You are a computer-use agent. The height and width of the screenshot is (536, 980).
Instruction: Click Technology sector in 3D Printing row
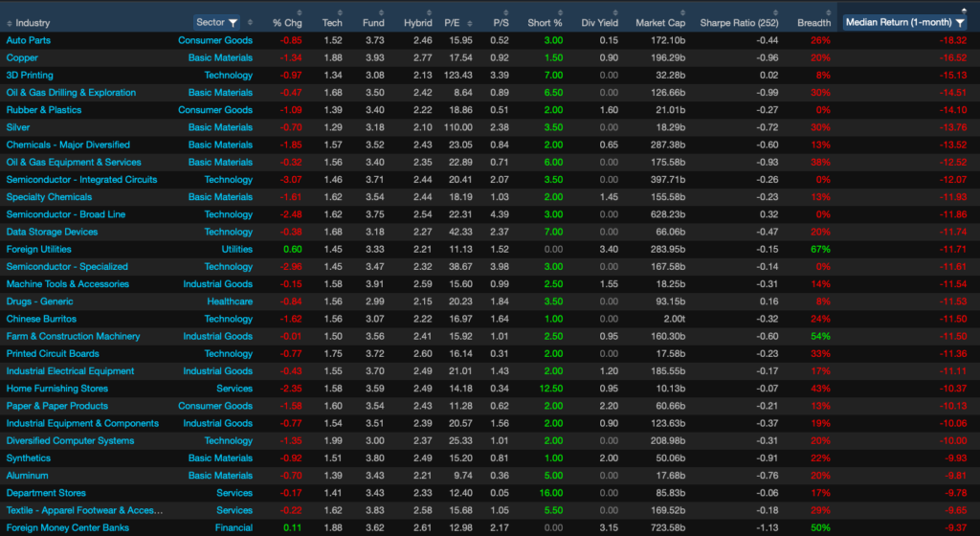pos(229,75)
